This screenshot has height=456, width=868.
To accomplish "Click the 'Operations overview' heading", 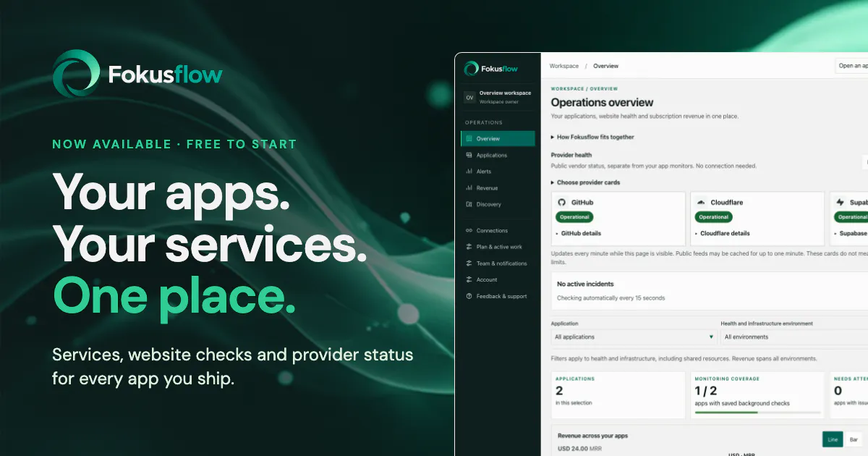I will pyautogui.click(x=602, y=103).
